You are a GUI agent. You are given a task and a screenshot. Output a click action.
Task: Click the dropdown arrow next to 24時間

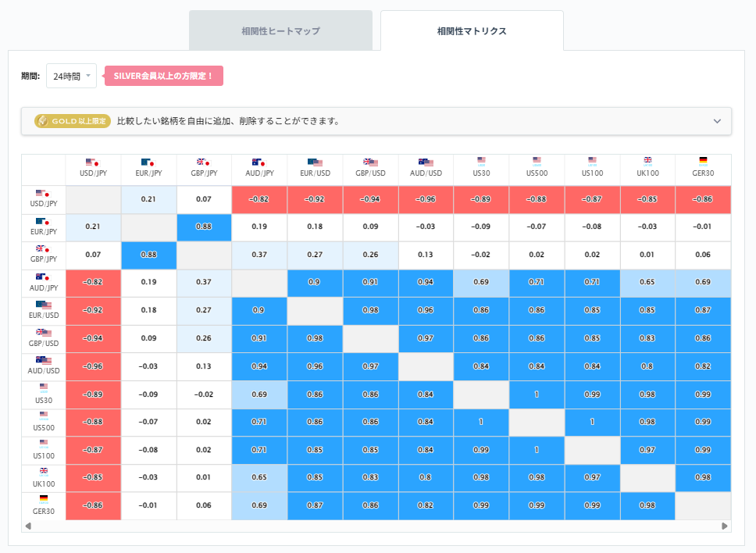coord(90,76)
